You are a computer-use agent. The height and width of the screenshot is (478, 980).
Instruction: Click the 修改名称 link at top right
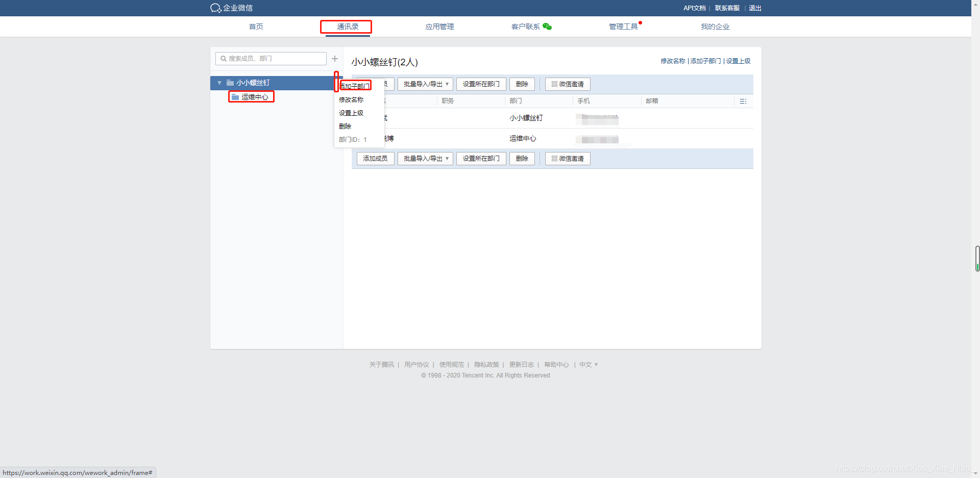tap(673, 61)
